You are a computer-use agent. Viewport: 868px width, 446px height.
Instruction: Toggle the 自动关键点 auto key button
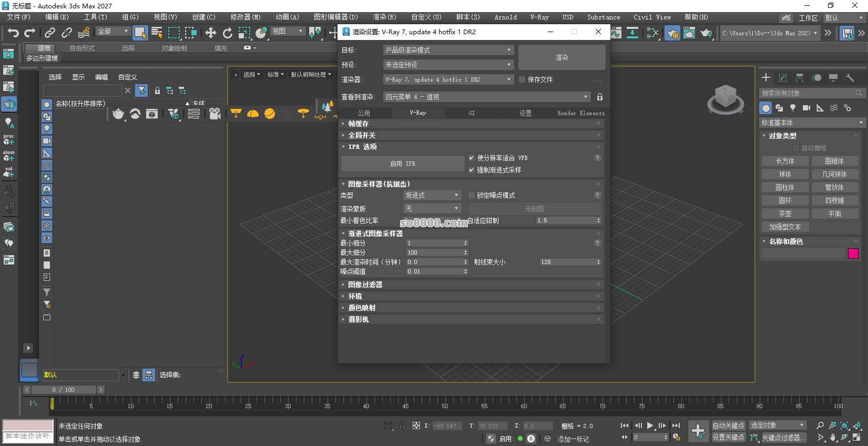pyautogui.click(x=729, y=425)
